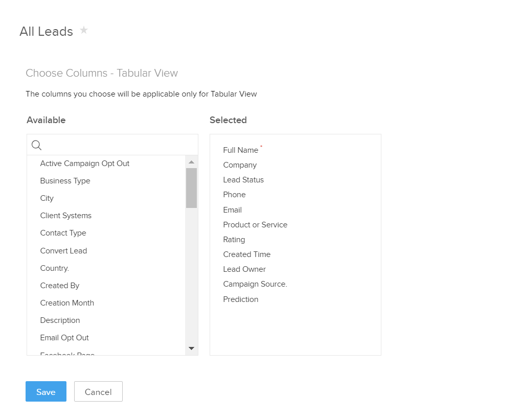The image size is (523, 420).
Task: Select Campaign Source in Selected columns
Action: [x=255, y=284]
